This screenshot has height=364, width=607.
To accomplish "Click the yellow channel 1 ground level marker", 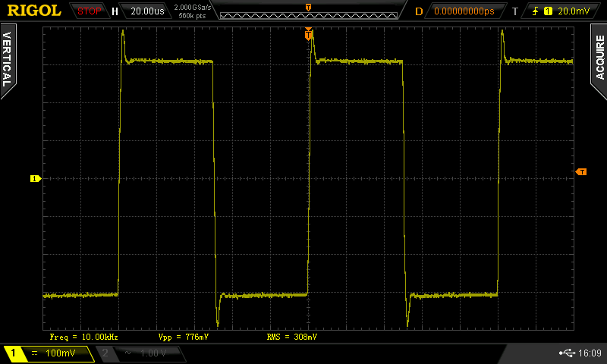I will click(x=36, y=178).
